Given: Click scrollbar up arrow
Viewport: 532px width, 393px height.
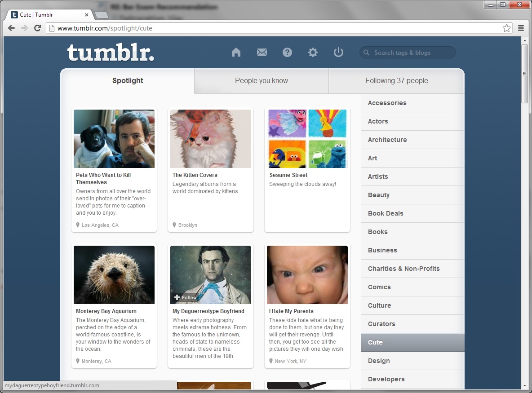Looking at the screenshot, I should coord(524,40).
